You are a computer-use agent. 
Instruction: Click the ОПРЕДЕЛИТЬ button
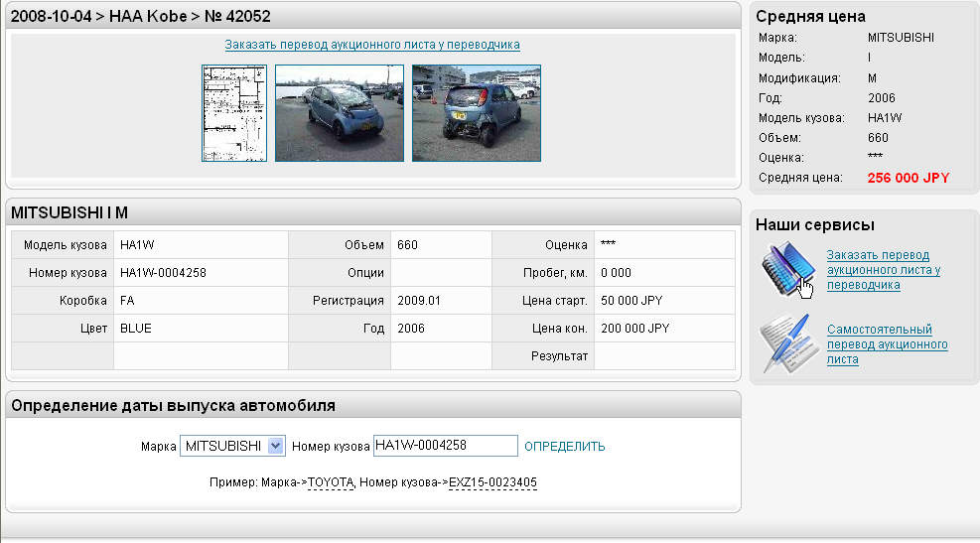[x=564, y=446]
